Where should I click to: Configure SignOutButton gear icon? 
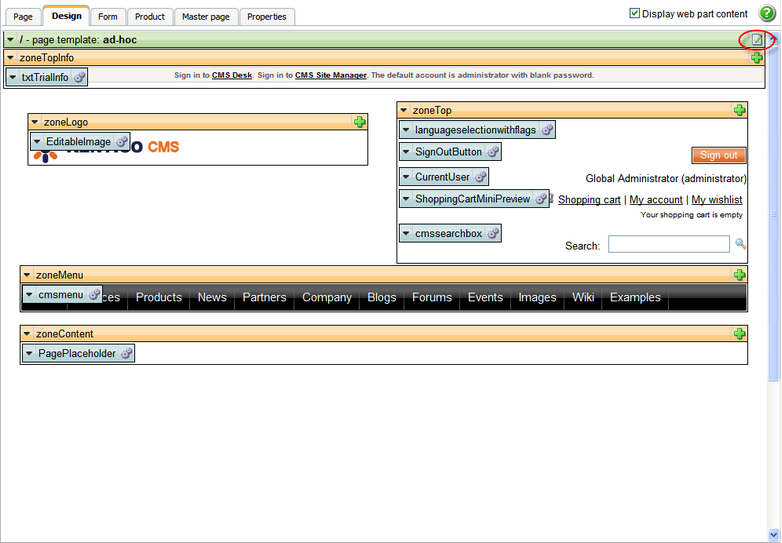pos(493,152)
